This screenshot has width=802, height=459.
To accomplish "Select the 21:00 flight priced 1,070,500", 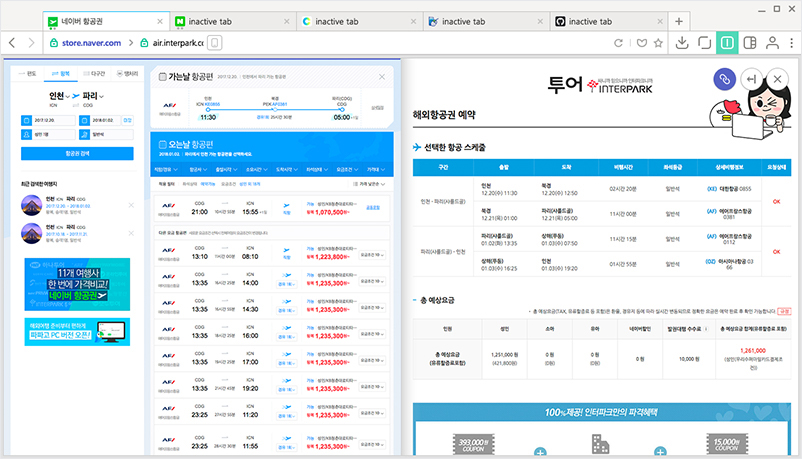I will coord(272,208).
